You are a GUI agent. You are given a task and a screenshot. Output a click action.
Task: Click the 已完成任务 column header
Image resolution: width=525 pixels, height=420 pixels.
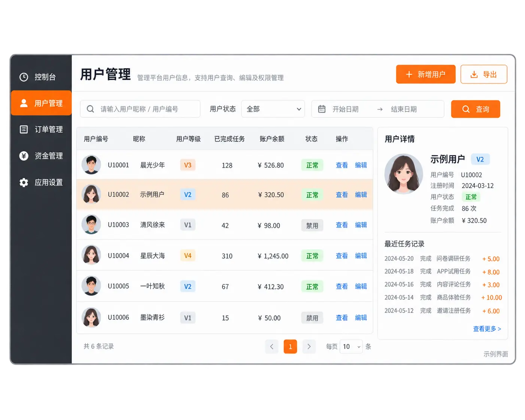pyautogui.click(x=230, y=139)
